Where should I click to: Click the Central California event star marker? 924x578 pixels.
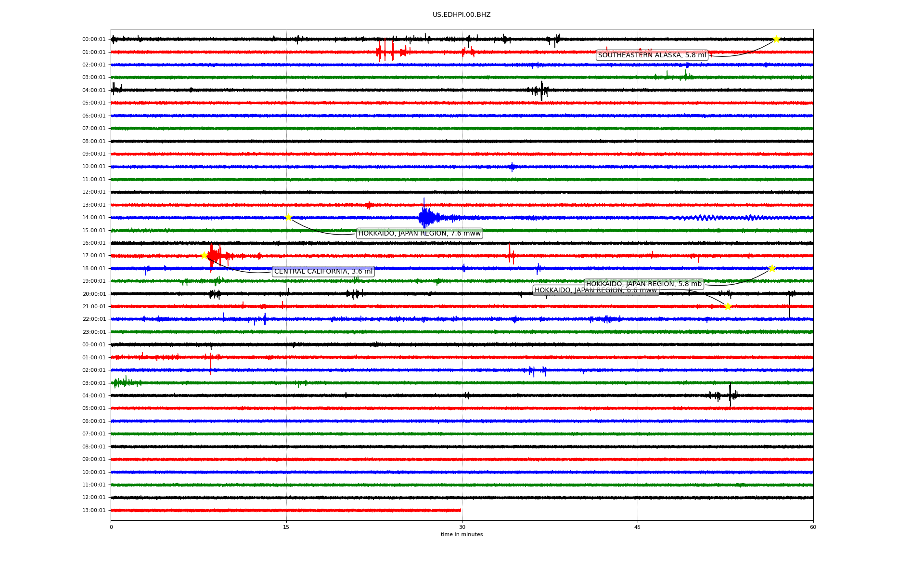coord(204,255)
